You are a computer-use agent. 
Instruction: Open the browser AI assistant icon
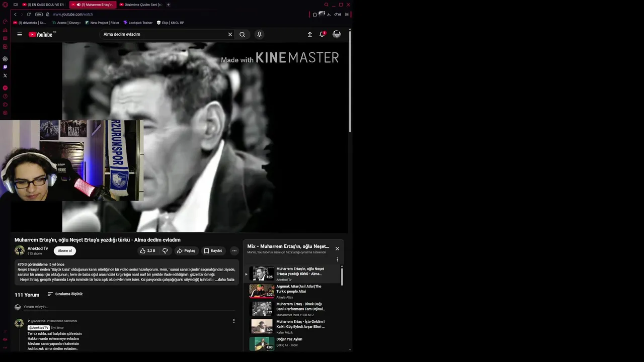click(x=338, y=14)
